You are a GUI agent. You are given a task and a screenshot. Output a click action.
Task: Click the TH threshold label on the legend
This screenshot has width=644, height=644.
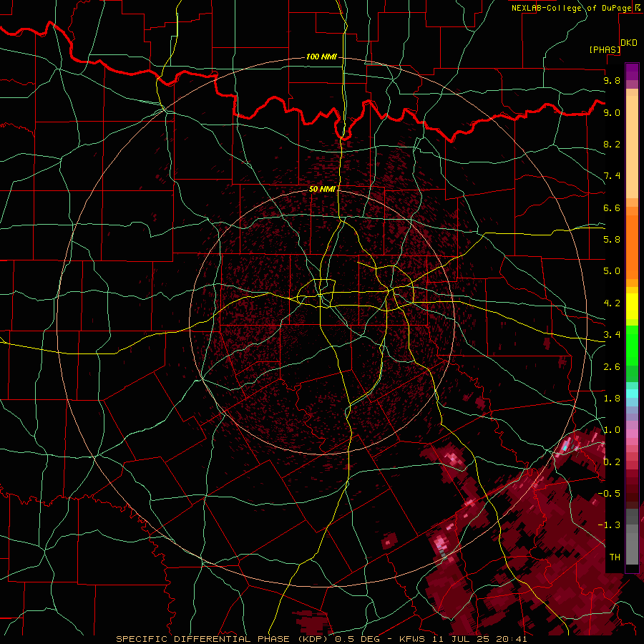(x=615, y=557)
